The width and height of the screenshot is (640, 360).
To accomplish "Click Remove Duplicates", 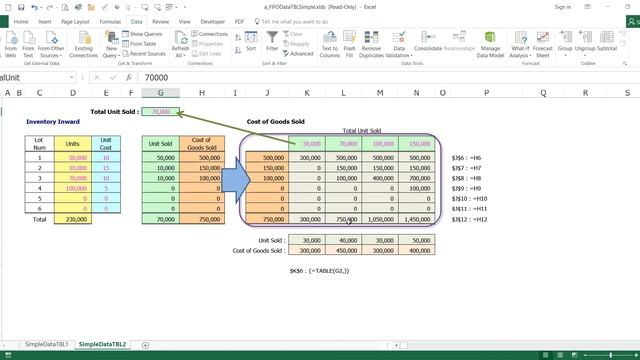I will [371, 44].
